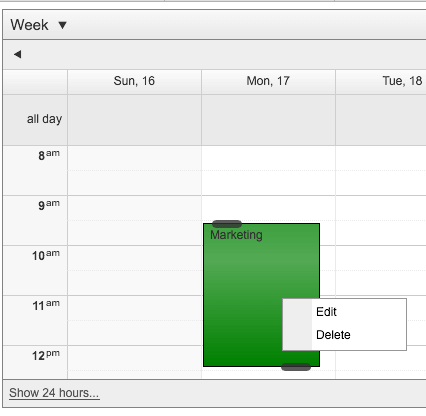Click the Marketing event bottom resize handle

(x=296, y=367)
